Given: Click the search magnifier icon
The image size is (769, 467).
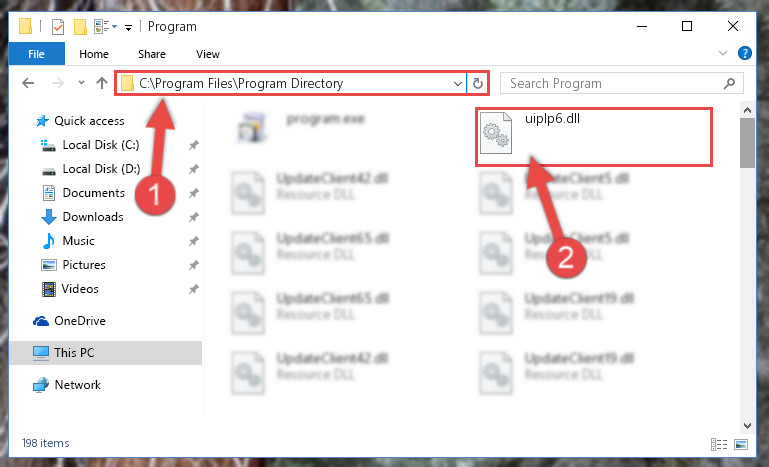Looking at the screenshot, I should 729,83.
